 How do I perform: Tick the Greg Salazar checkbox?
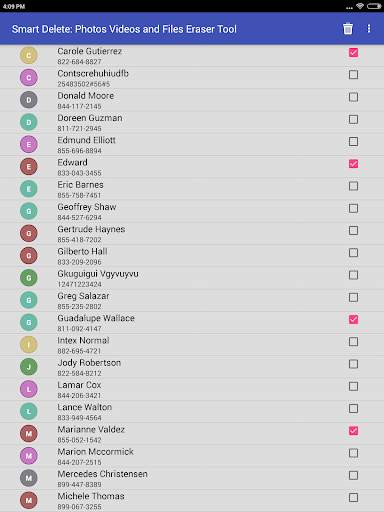[353, 297]
